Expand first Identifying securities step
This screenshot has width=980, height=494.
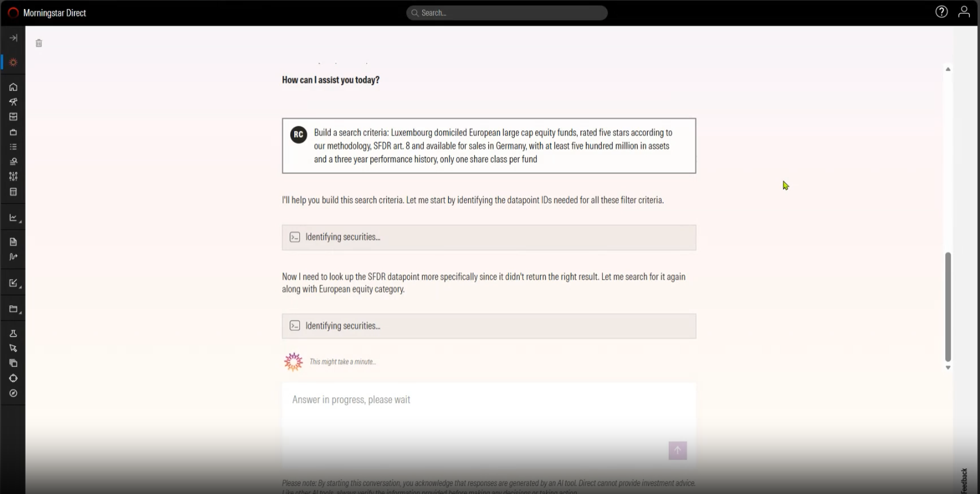click(489, 237)
